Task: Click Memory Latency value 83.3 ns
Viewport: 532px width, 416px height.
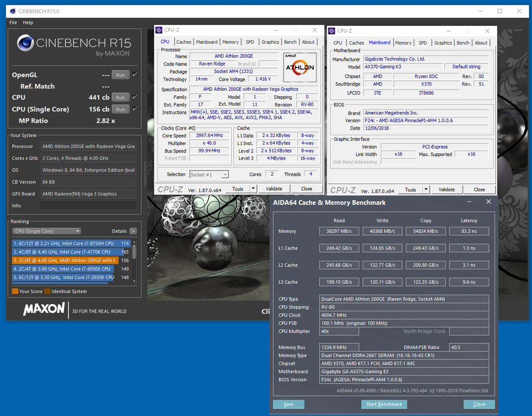Action: coord(469,231)
